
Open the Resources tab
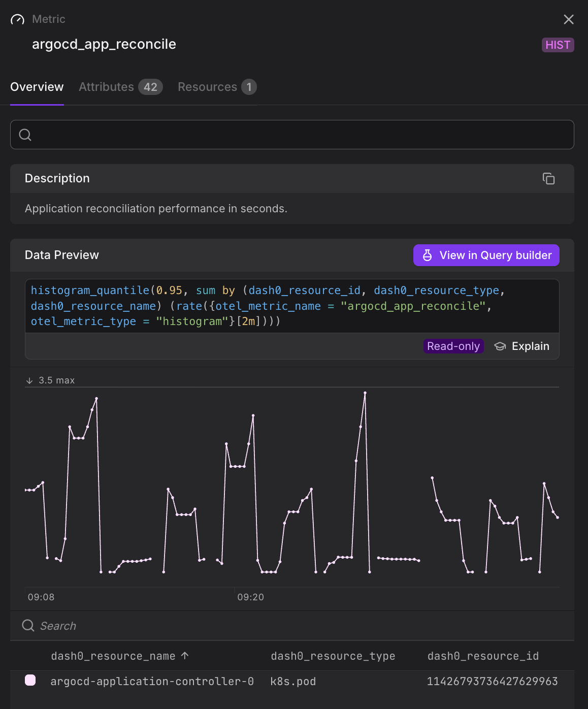pos(208,87)
